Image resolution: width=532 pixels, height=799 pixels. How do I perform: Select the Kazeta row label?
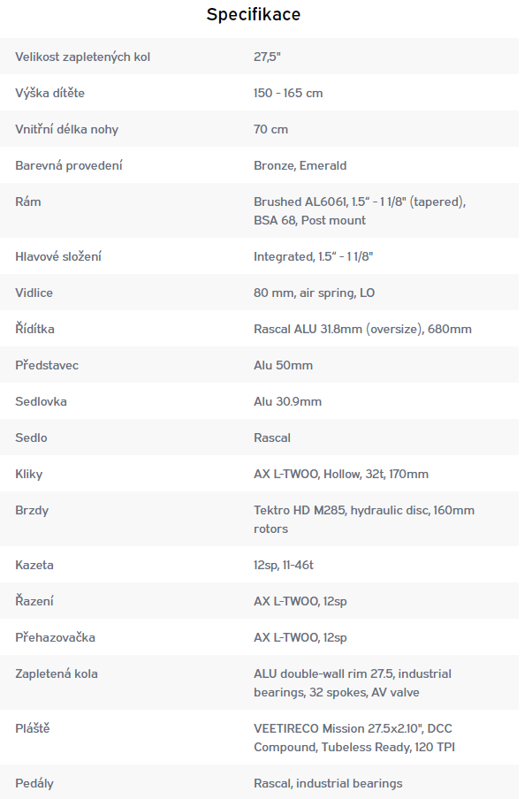click(34, 565)
